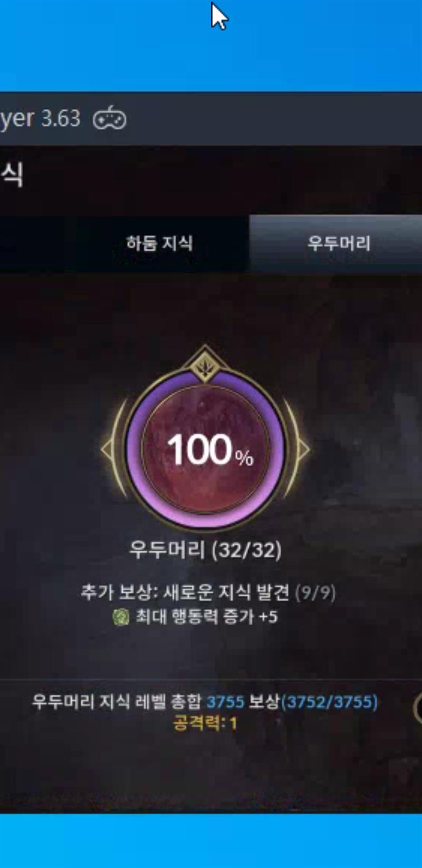Click the blue 3755 total level number
The width and height of the screenshot is (422, 868).
[x=225, y=702]
